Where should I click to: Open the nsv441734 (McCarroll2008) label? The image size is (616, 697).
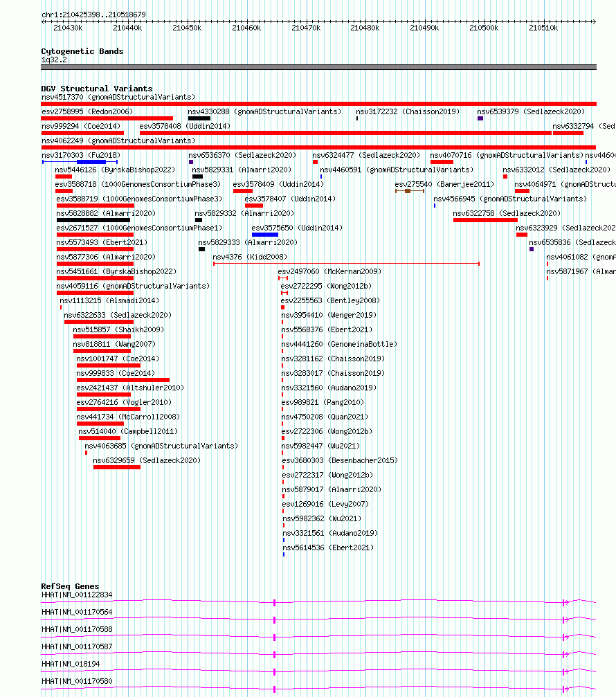point(128,417)
